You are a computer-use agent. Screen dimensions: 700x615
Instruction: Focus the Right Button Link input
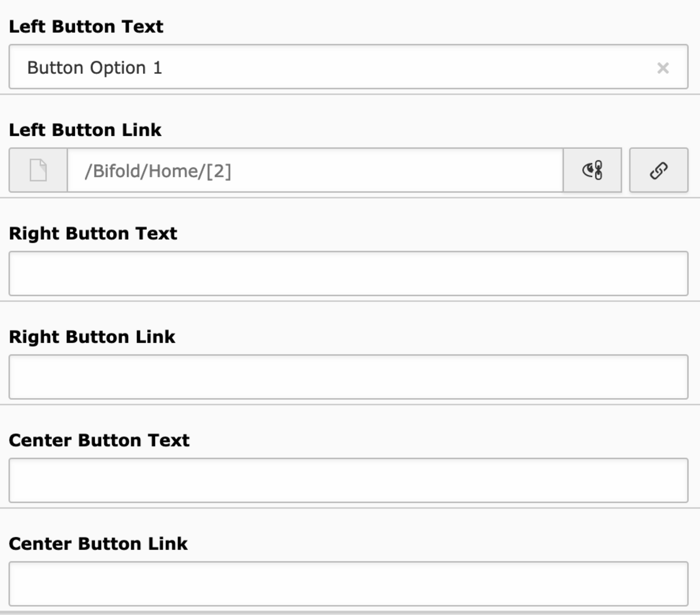[x=348, y=377]
